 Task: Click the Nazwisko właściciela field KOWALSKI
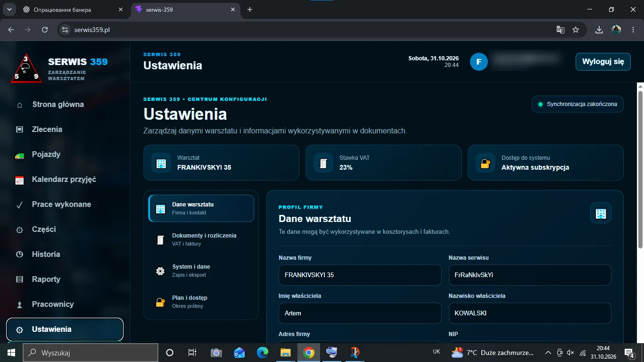tap(530, 313)
